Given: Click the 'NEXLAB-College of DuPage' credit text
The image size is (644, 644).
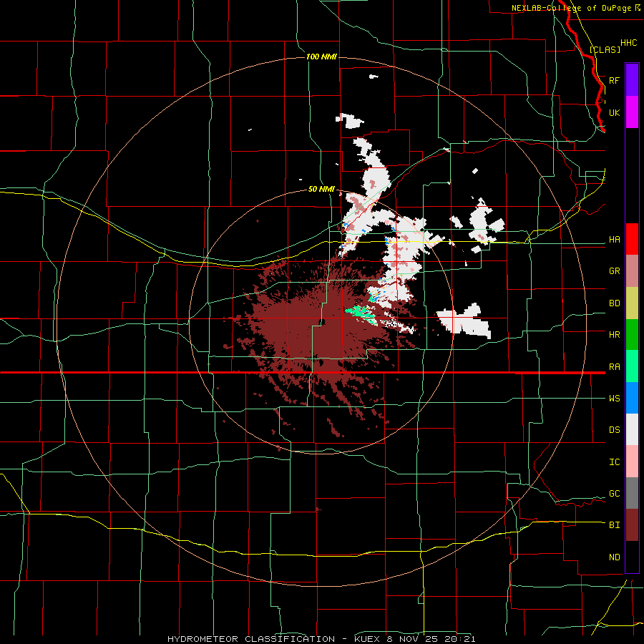Looking at the screenshot, I should click(x=571, y=8).
